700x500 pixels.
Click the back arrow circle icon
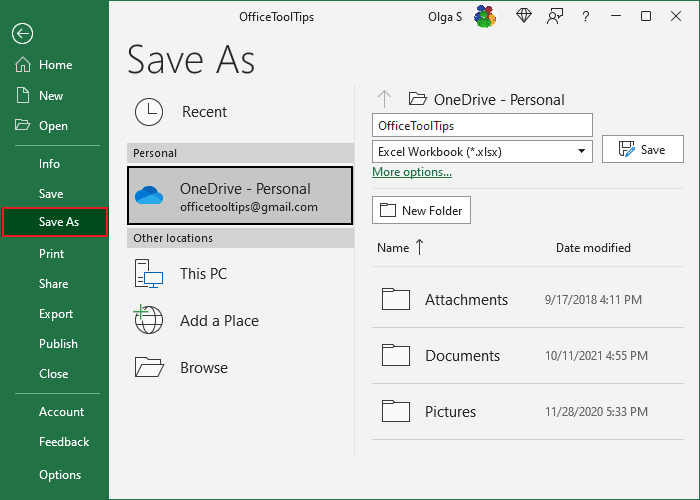(22, 33)
